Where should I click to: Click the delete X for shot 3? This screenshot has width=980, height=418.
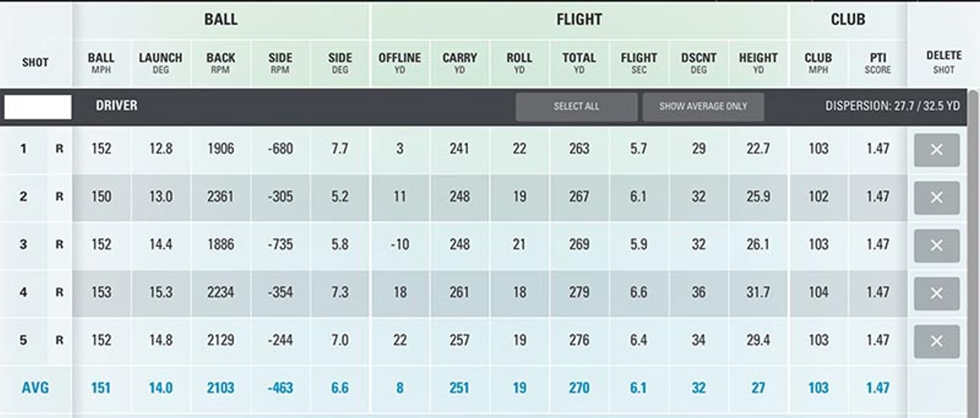coord(937,246)
